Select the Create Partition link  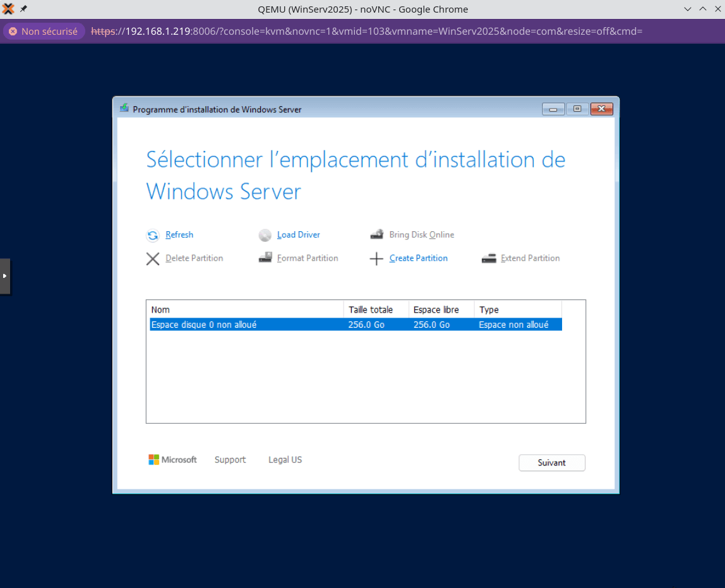point(419,258)
